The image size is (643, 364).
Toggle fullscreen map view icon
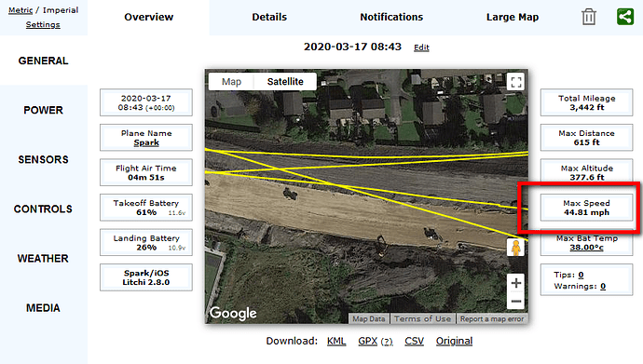[516, 82]
